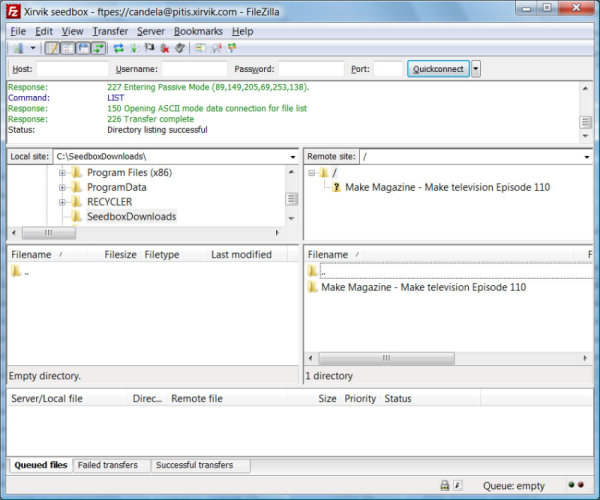The width and height of the screenshot is (600, 500).
Task: Click the Reconnect to last server icon
Action: [x=180, y=48]
